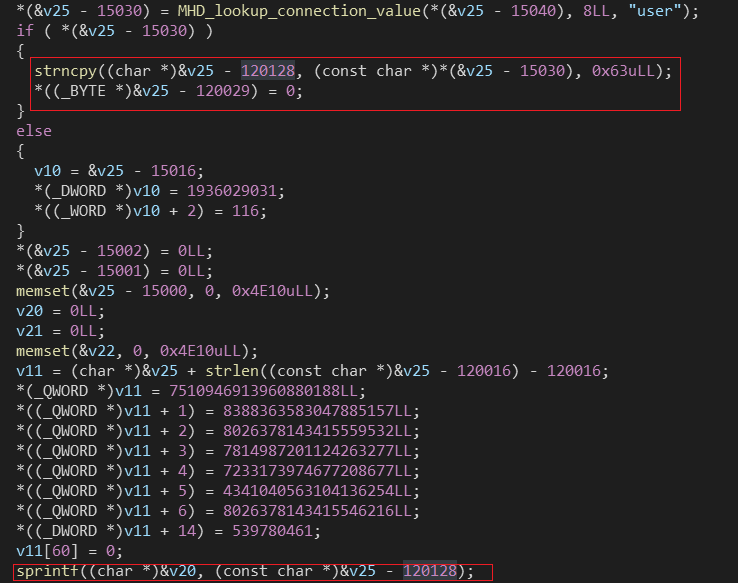
Task: Click the 15001 offset value
Action: point(119,271)
